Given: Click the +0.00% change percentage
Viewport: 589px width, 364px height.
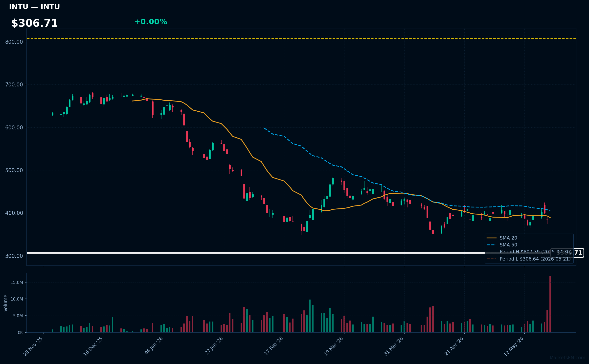Looking at the screenshot, I should (x=151, y=22).
